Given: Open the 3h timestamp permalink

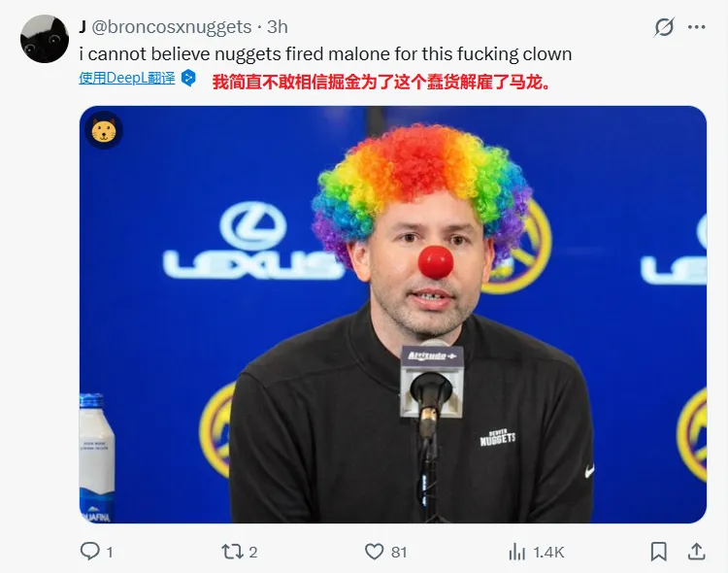Looking at the screenshot, I should tap(278, 27).
